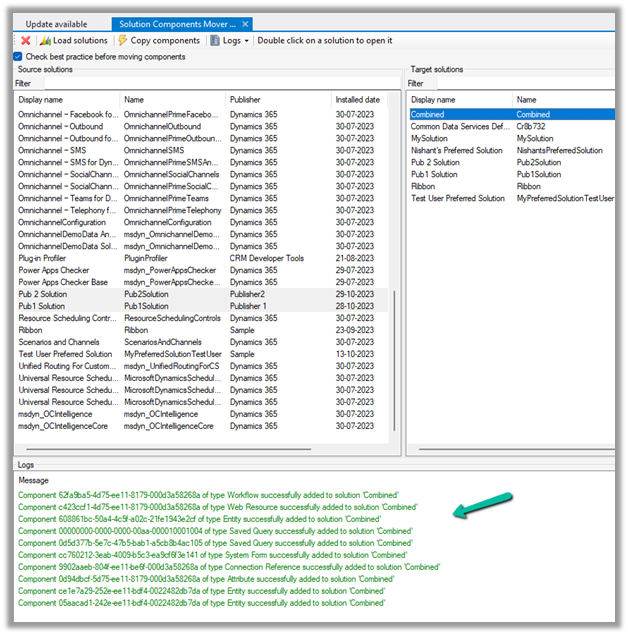Select the Solution Components Mover tab

[177, 23]
